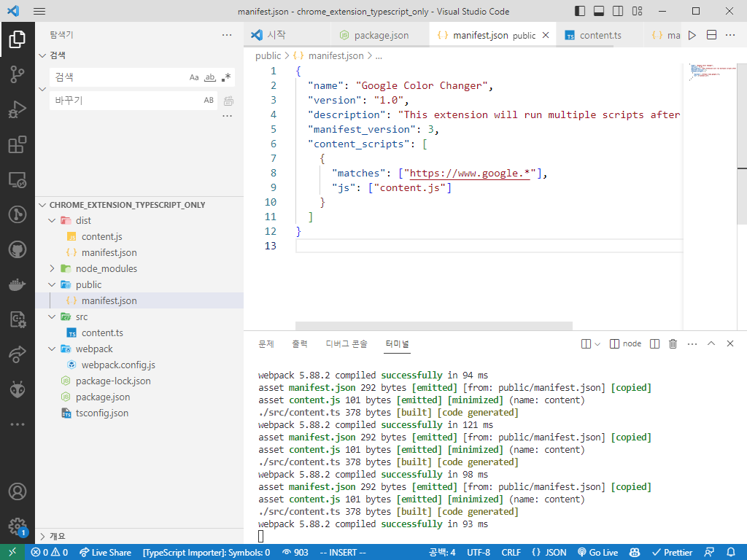The height and width of the screenshot is (560, 747).
Task: Click Live Share in status bar
Action: point(105,553)
